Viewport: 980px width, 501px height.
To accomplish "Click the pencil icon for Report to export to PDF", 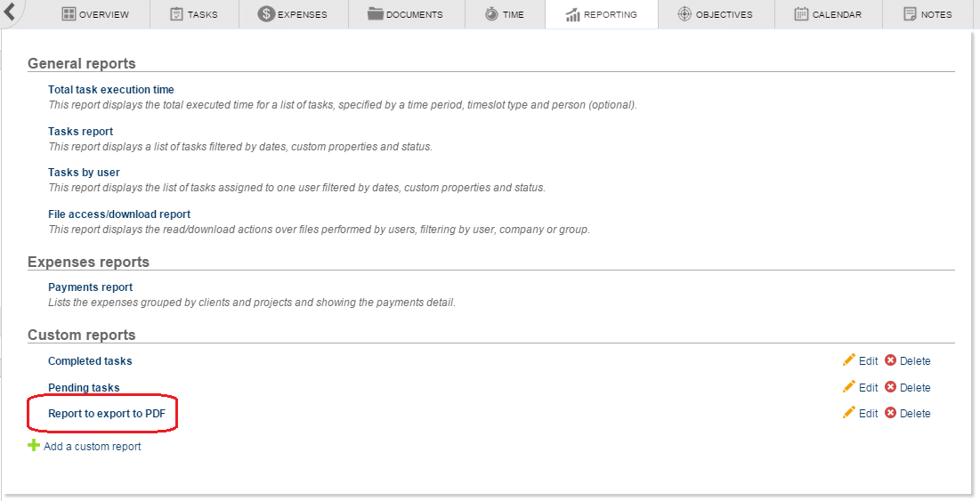I will [848, 413].
